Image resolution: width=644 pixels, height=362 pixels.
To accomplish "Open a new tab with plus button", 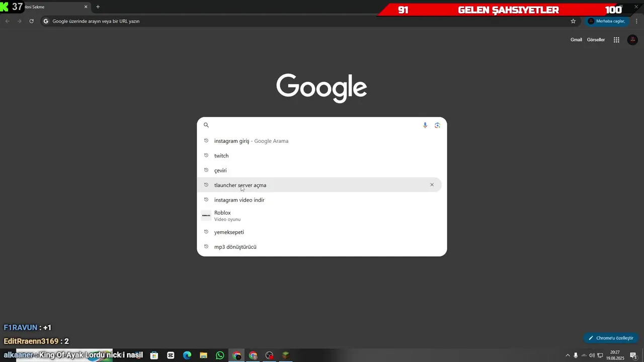I will (x=98, y=7).
